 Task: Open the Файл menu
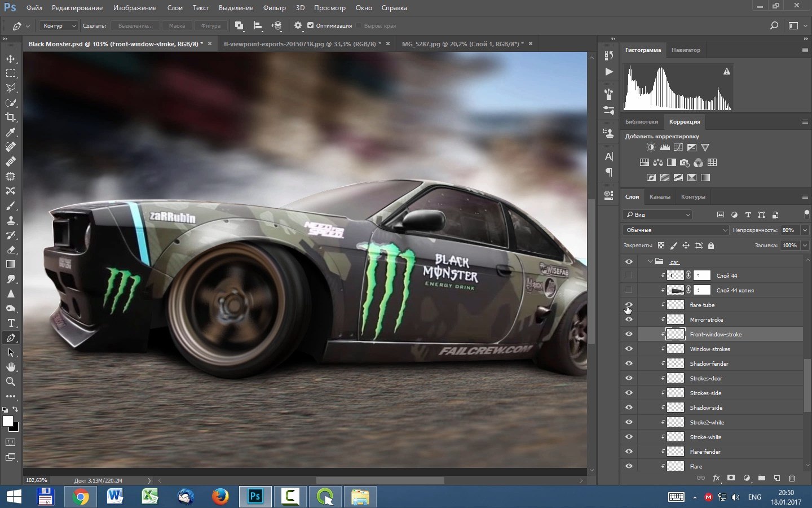[34, 8]
